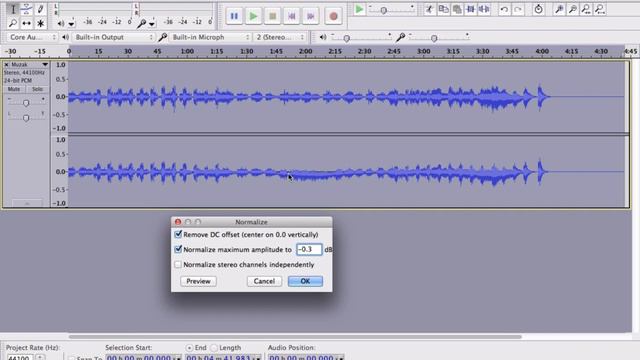Open the 2 (Stereo) channels dropdown
This screenshot has width=640, height=360.
coord(280,37)
